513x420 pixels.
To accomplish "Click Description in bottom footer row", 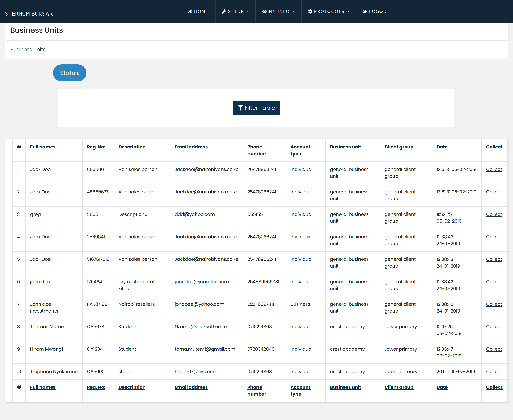I will 132,387.
